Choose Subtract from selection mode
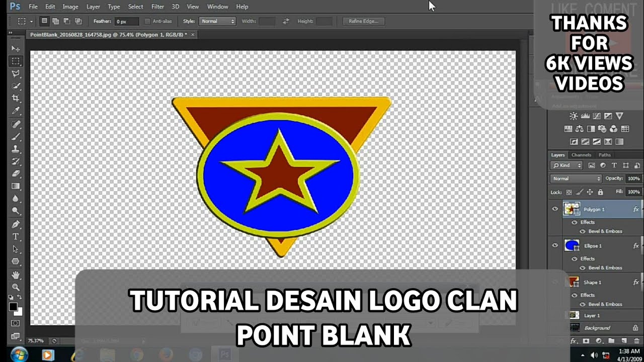The width and height of the screenshot is (644, 362). pyautogui.click(x=66, y=21)
